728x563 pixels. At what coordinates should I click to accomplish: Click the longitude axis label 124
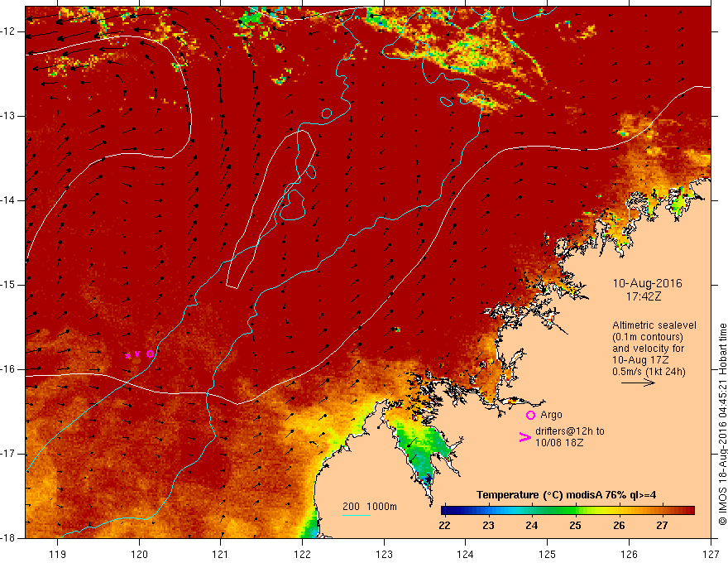pos(466,554)
